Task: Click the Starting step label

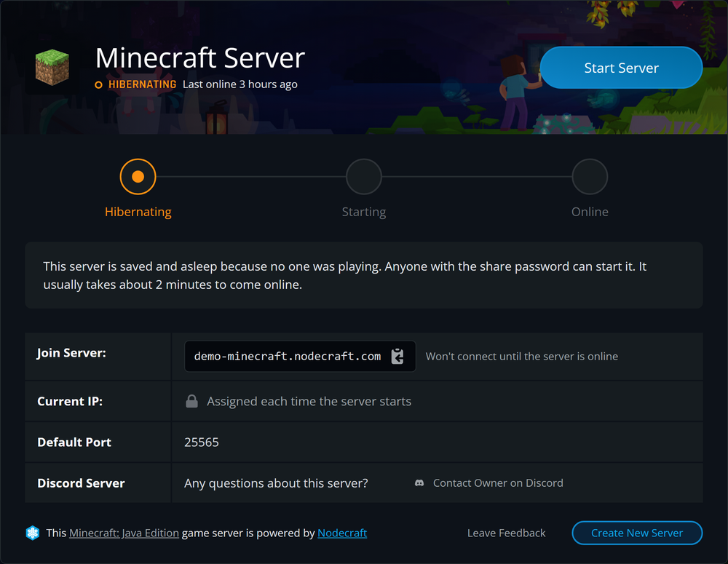Action: click(x=364, y=212)
